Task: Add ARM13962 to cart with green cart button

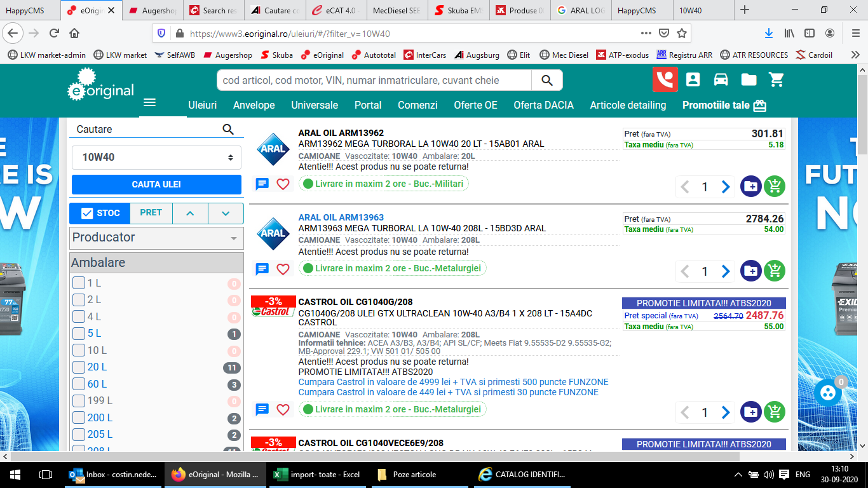Action: [775, 186]
